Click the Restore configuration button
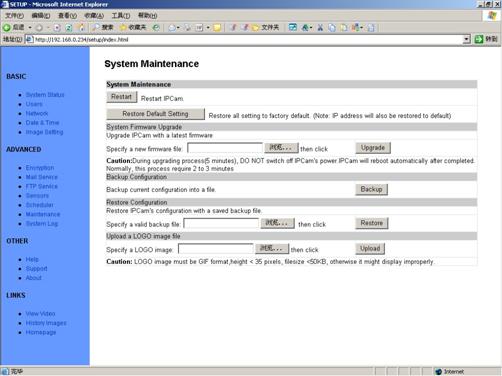Screen dimensions: 502x376 click(372, 223)
